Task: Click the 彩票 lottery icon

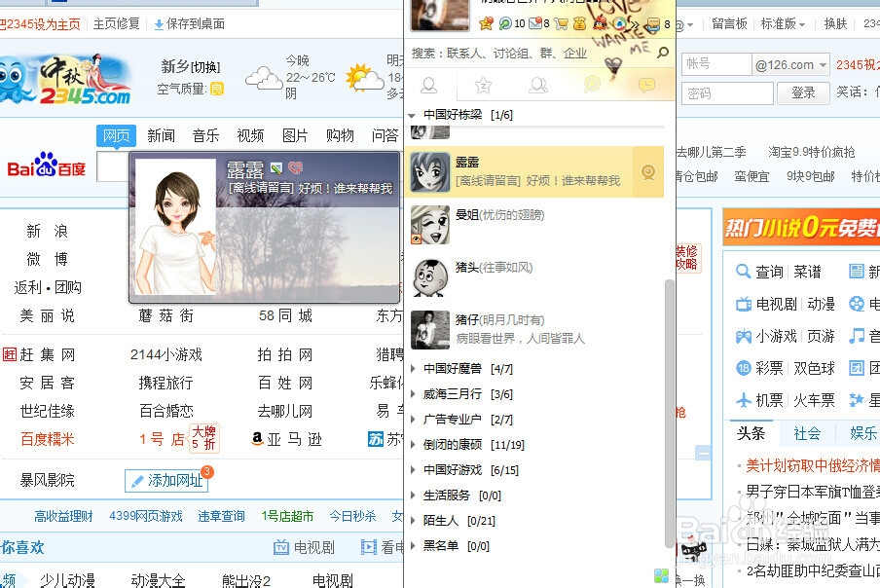Action: coord(744,368)
